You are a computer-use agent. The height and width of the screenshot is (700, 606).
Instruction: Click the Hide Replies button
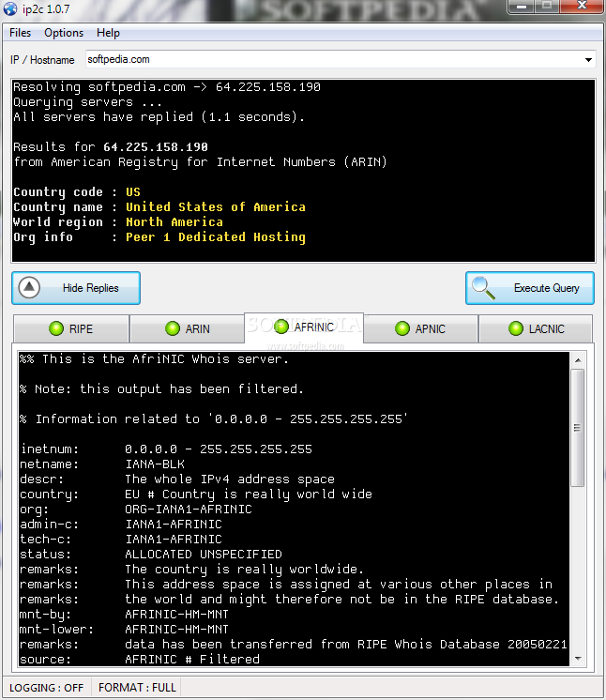pyautogui.click(x=76, y=288)
